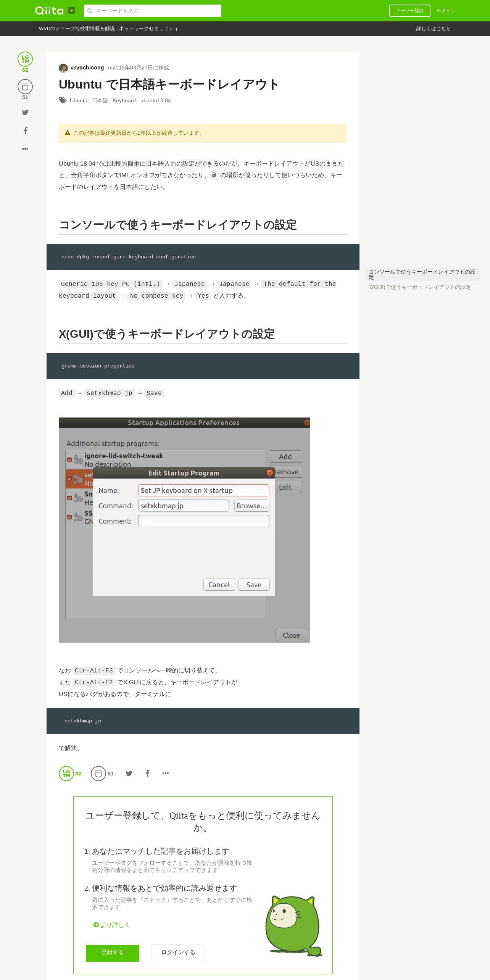Viewport: 490px width, 980px height.
Task: Click the X(GUI)で使うキーボードレイアウトの設定 heading
Action: 167,334
